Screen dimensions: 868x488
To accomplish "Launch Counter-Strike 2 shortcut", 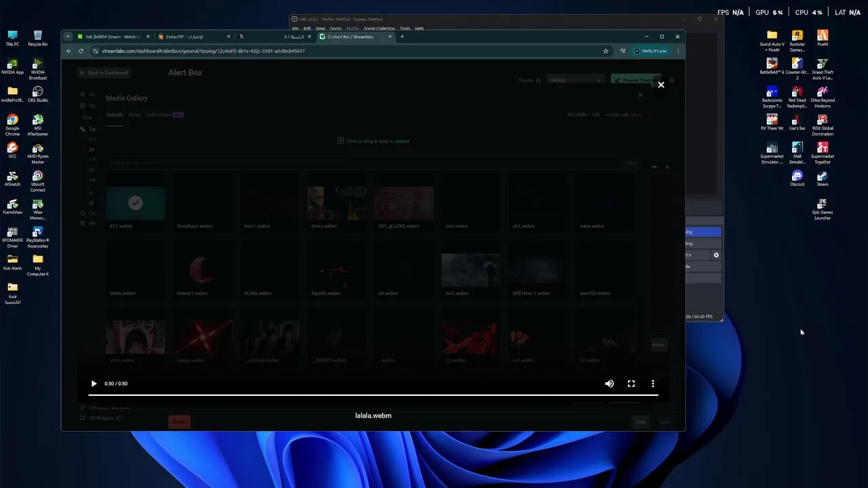I will tap(797, 69).
